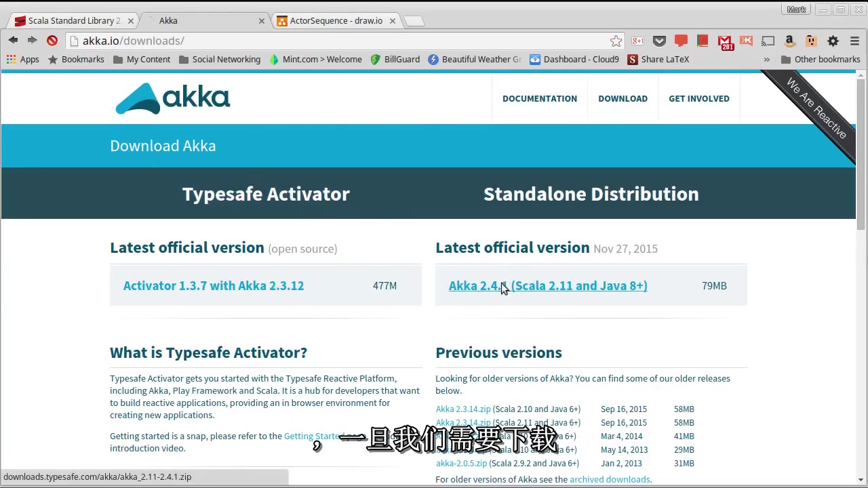Click the Mark user profile button
The image size is (868, 488).
(796, 9)
